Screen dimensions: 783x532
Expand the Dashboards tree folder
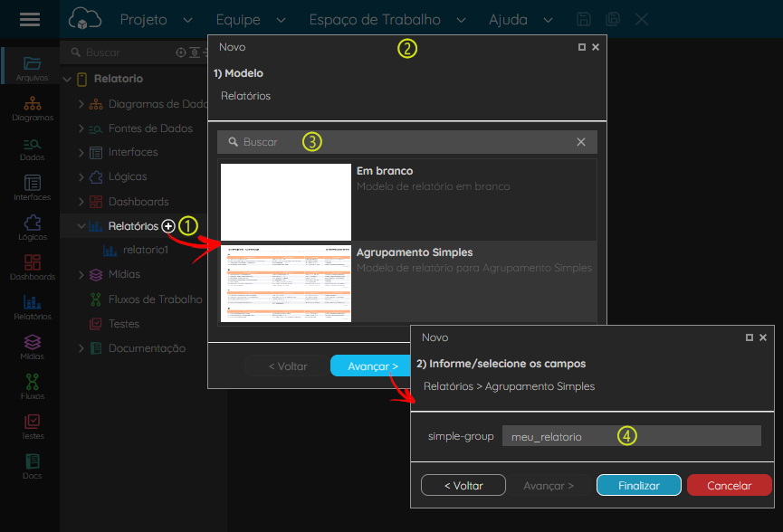point(81,202)
